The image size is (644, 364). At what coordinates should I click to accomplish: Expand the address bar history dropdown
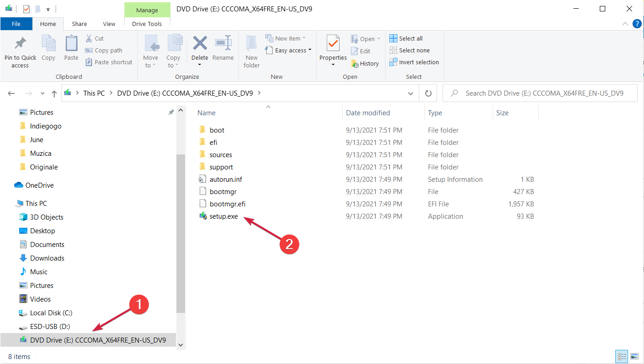pyautogui.click(x=411, y=93)
